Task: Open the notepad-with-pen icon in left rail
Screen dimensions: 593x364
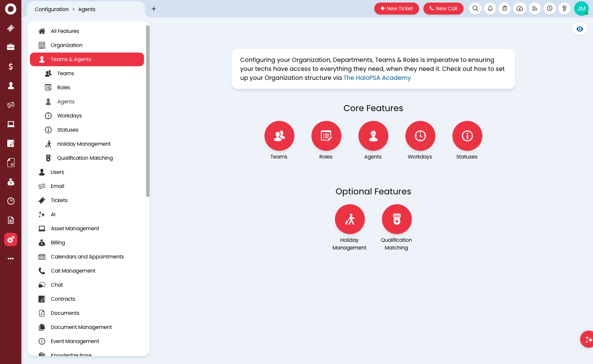Action: click(x=11, y=144)
